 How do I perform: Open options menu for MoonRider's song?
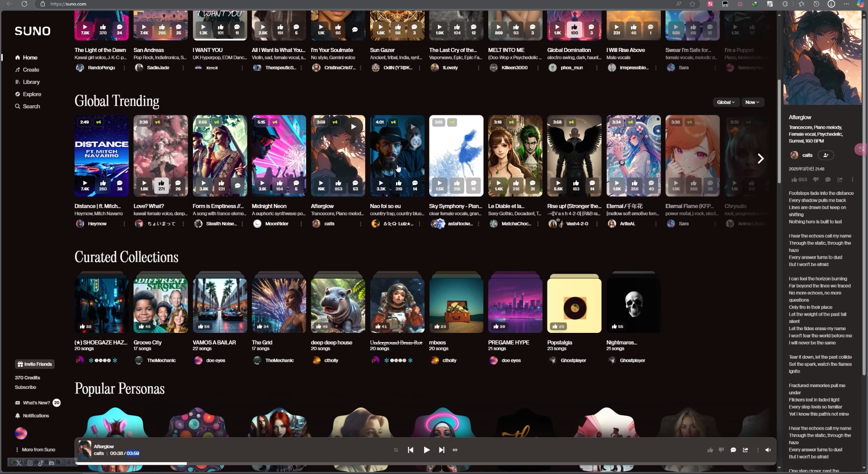301,224
